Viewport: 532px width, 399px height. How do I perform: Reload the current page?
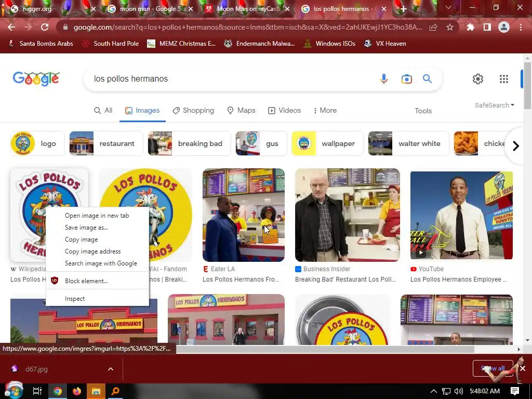(x=45, y=27)
